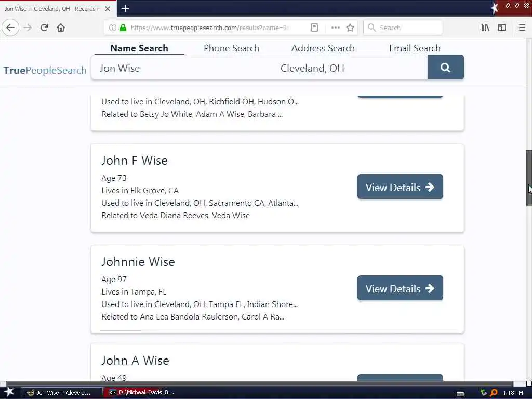Open the star start menu on taskbar
Image resolution: width=532 pixels, height=399 pixels.
9,392
